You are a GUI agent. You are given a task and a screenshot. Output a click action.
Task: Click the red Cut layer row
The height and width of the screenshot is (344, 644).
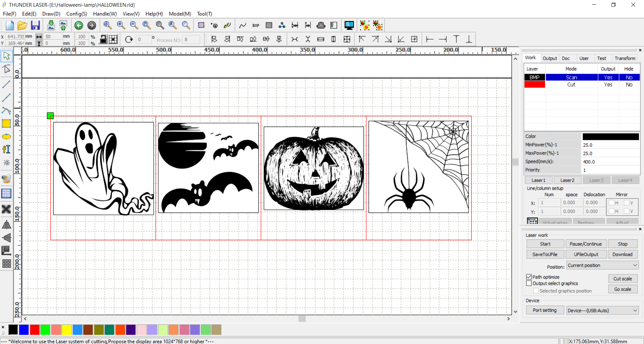pyautogui.click(x=582, y=85)
